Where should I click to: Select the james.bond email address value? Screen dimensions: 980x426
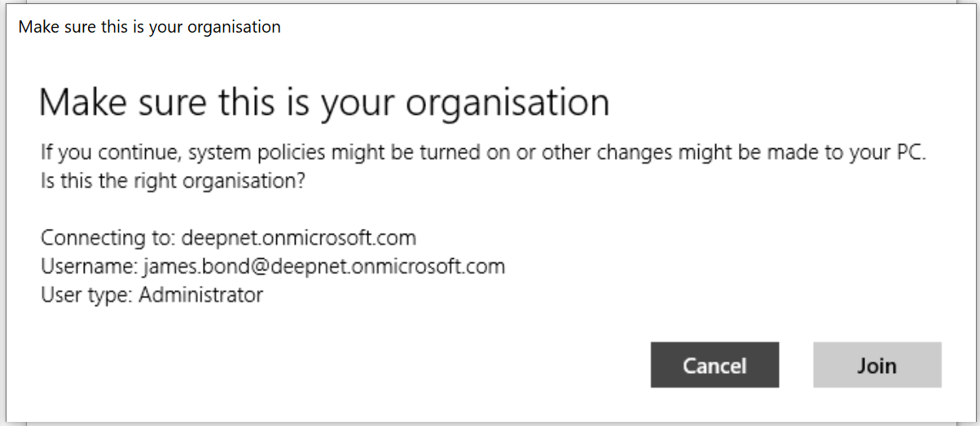[x=323, y=266]
